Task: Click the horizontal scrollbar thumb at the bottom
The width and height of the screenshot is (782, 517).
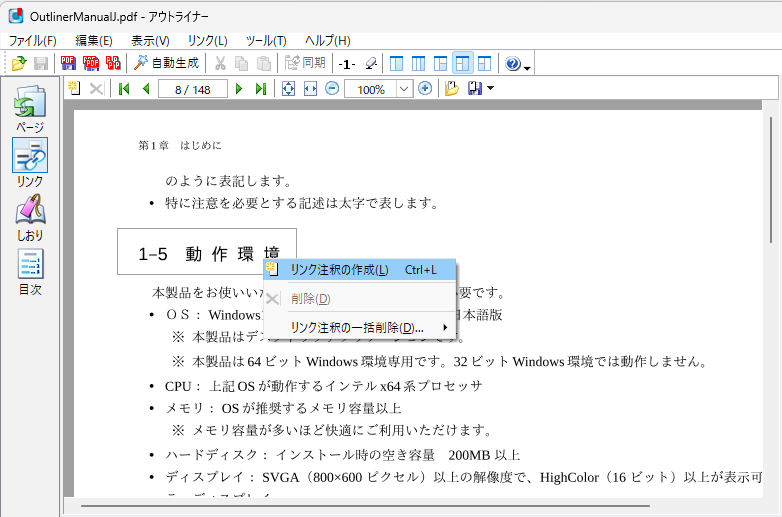Action: (x=365, y=506)
